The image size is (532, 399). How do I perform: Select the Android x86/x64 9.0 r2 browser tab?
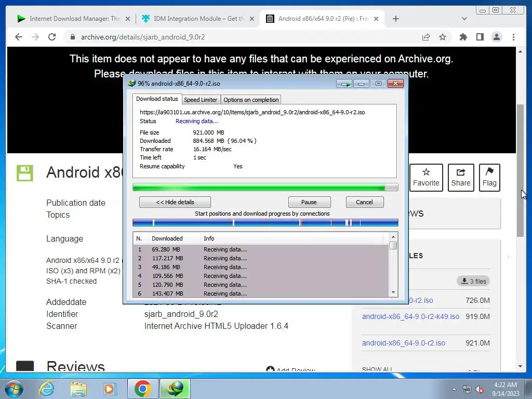[x=322, y=19]
